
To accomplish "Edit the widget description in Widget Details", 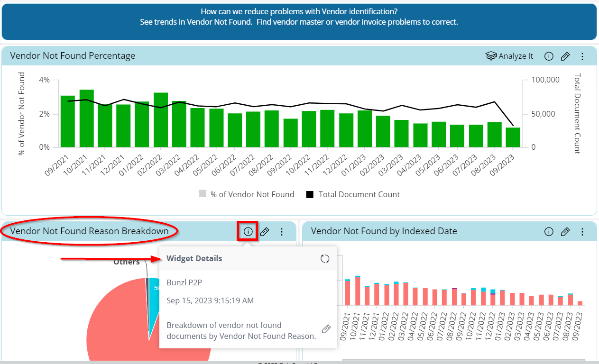I will coord(326,329).
